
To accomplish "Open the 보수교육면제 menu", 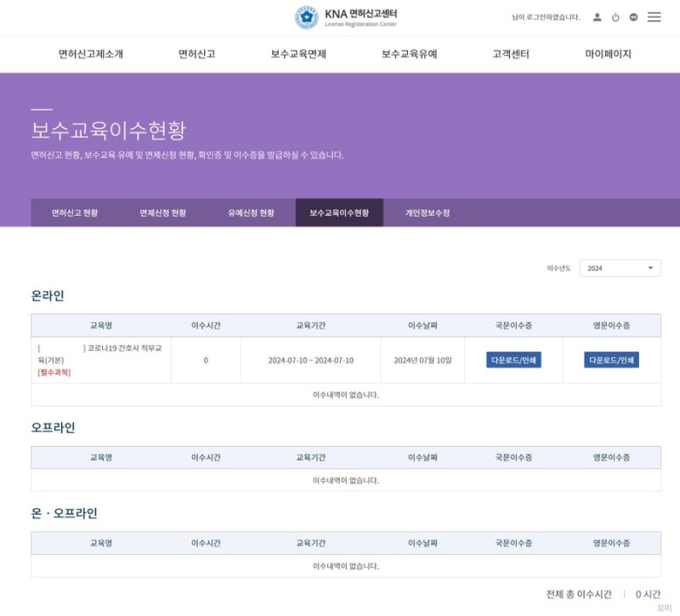I will (297, 53).
